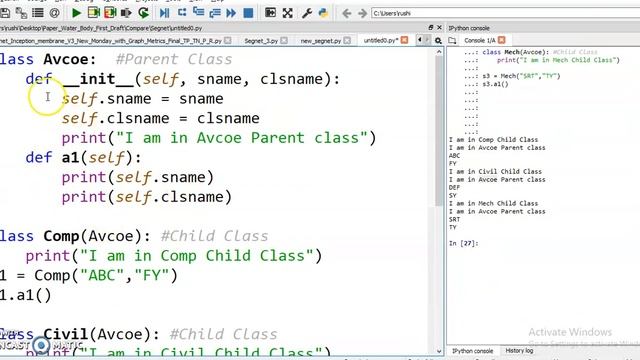
Task: Click Continue execution double-arrow icon
Action: (x=231, y=13)
